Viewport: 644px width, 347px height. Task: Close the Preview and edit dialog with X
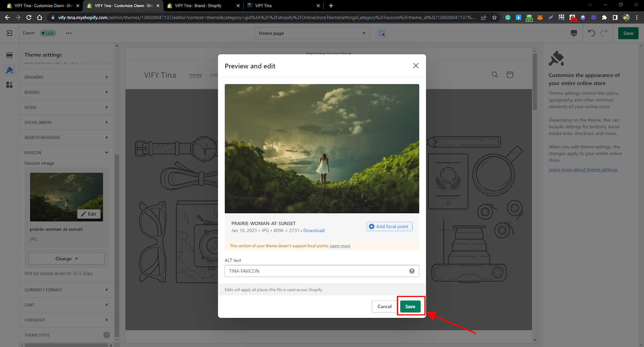click(x=416, y=66)
